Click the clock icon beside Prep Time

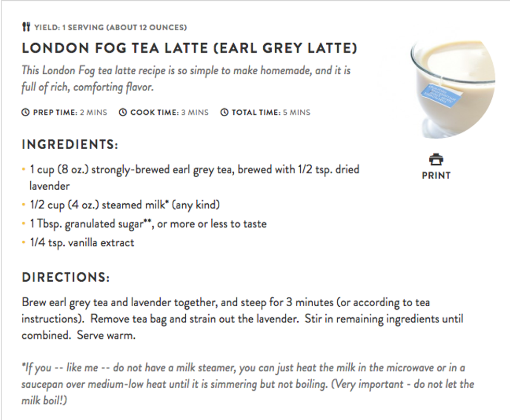pyautogui.click(x=25, y=112)
